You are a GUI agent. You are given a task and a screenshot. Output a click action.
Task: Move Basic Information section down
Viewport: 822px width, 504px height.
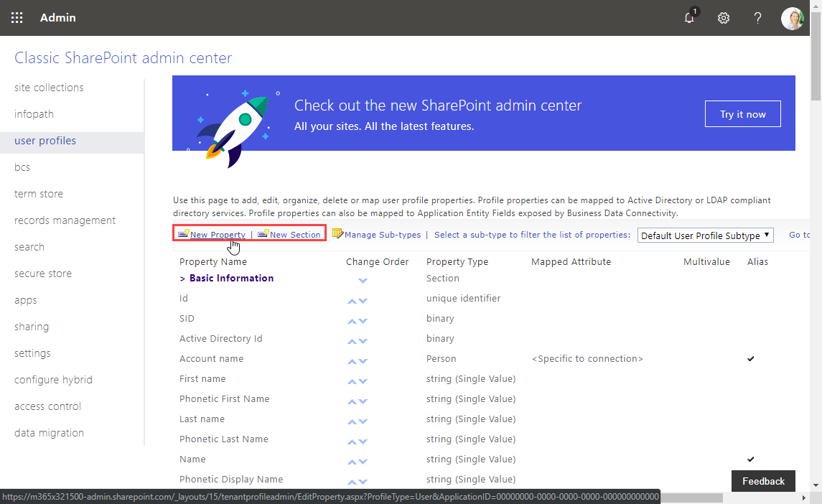click(363, 281)
